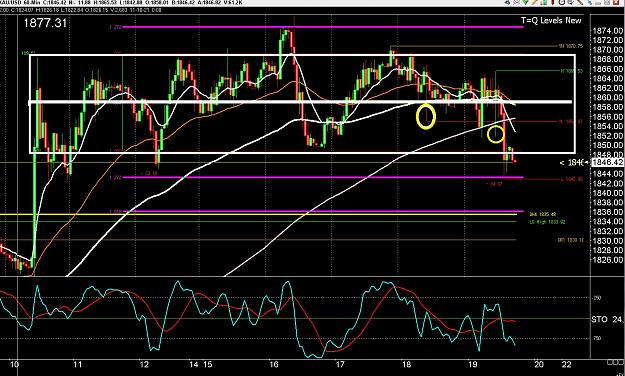Click date label 15 on time axis
625x376 pixels.
pyautogui.click(x=207, y=365)
